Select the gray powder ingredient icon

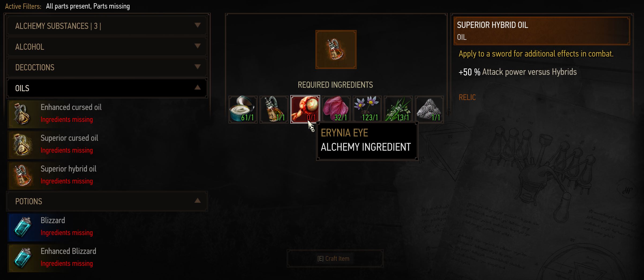(429, 109)
